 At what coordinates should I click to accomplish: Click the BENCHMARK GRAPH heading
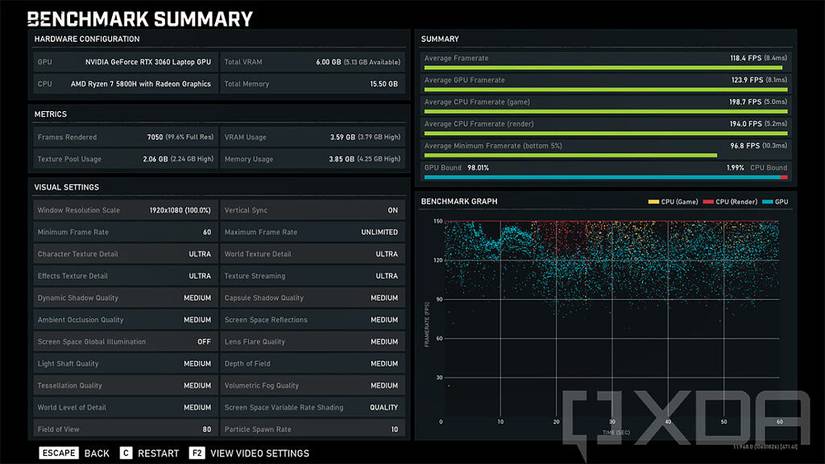[x=459, y=201]
